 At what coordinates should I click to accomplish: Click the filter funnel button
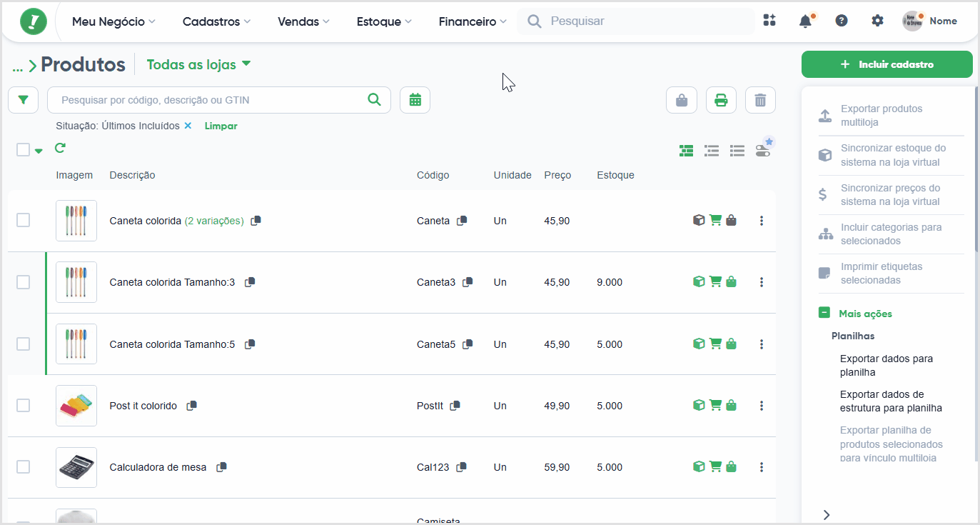(23, 100)
